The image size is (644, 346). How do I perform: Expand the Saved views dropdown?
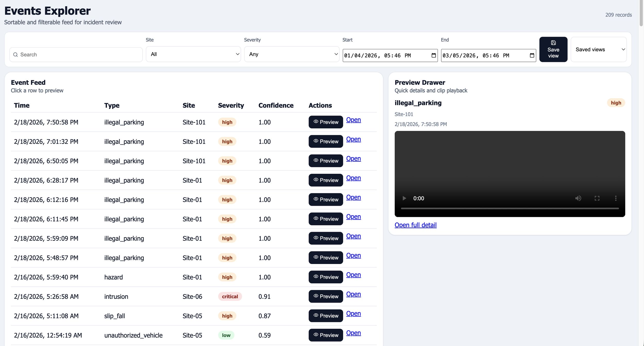tap(598, 50)
